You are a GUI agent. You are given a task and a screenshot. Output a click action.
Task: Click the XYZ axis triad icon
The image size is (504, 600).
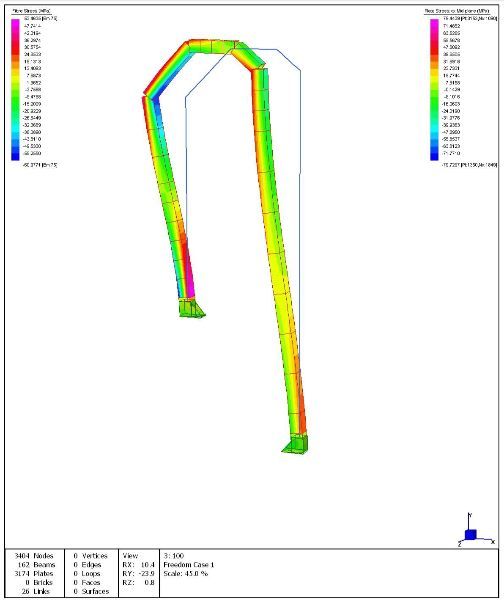(476, 531)
